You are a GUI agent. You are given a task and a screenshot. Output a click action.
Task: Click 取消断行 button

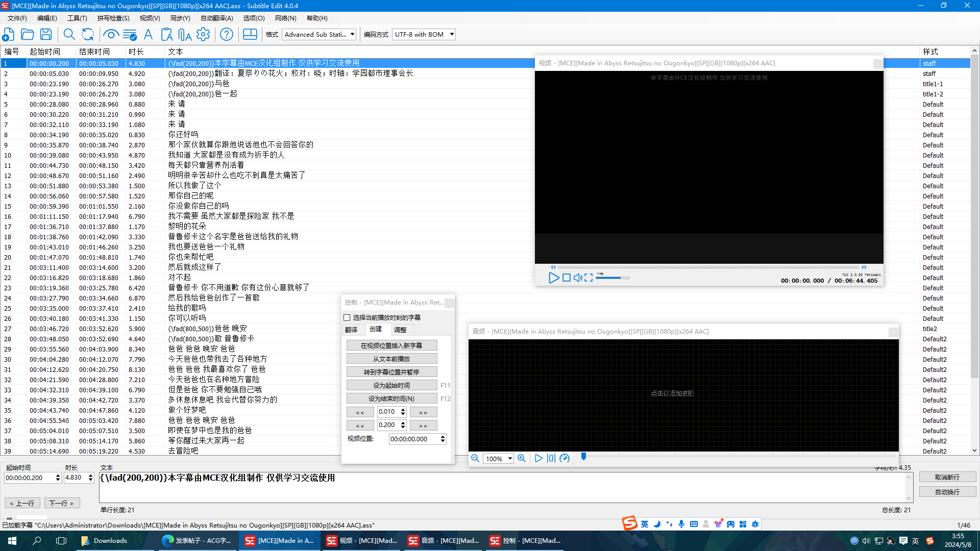point(947,477)
